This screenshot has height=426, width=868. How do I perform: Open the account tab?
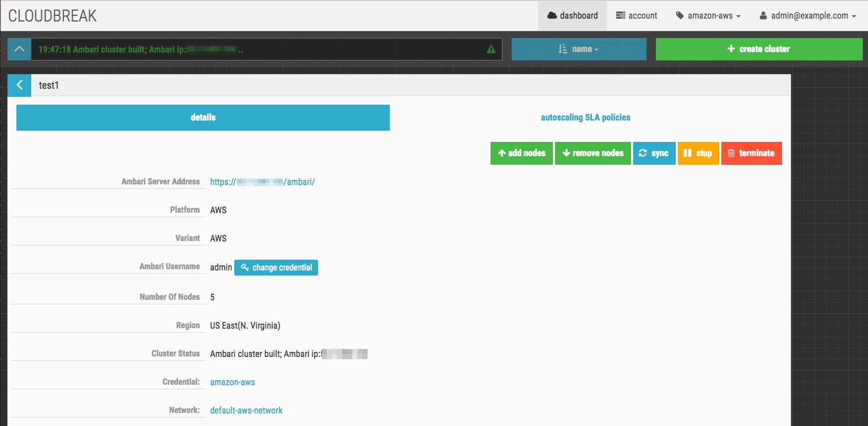637,16
